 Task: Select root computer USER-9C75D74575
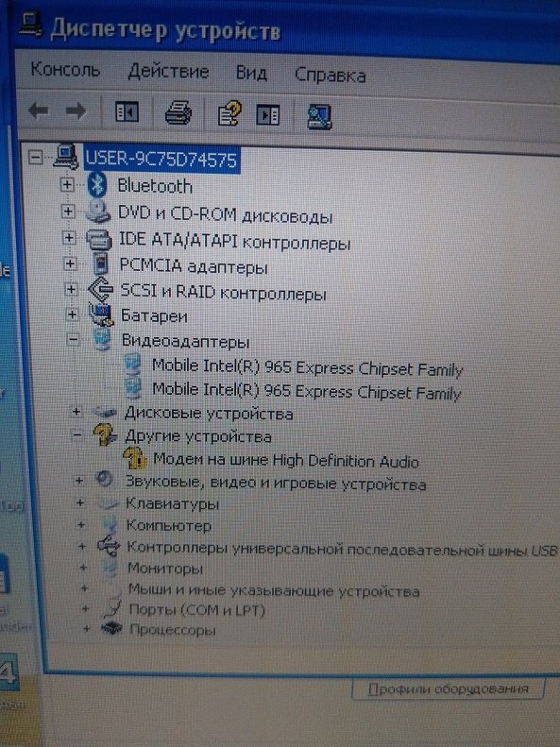point(161,159)
